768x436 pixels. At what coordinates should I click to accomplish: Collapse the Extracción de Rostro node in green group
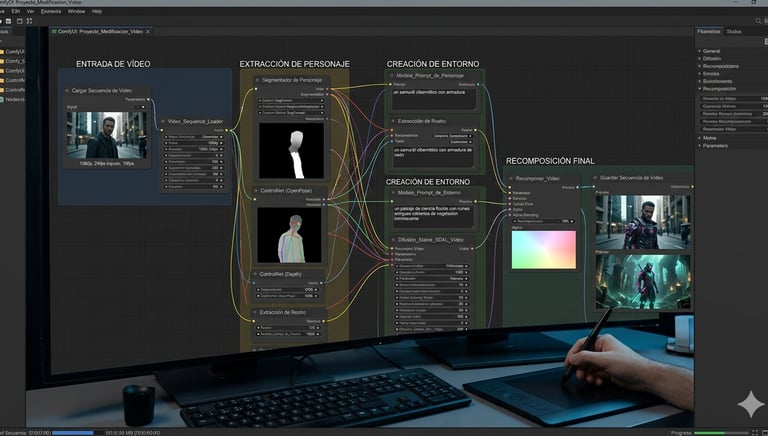(393, 121)
